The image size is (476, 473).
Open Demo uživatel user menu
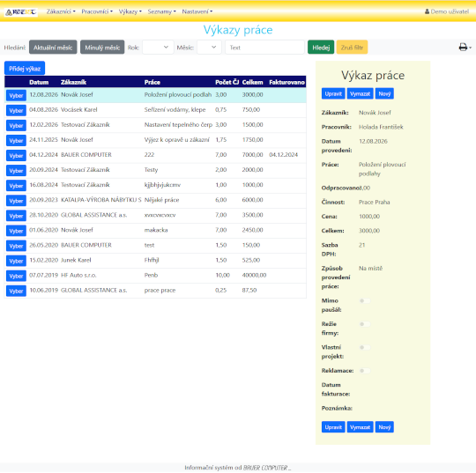[x=447, y=11]
